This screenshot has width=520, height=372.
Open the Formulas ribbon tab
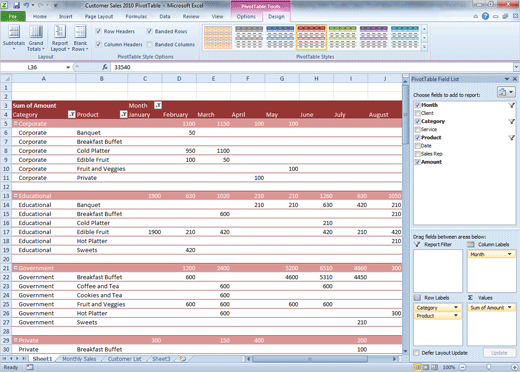tap(136, 16)
